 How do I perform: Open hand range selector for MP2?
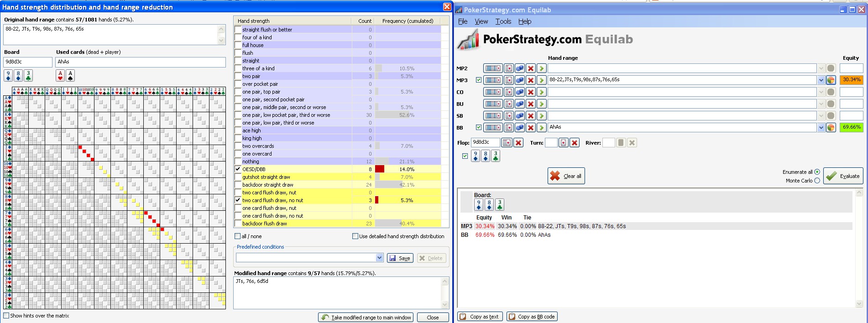[493, 68]
